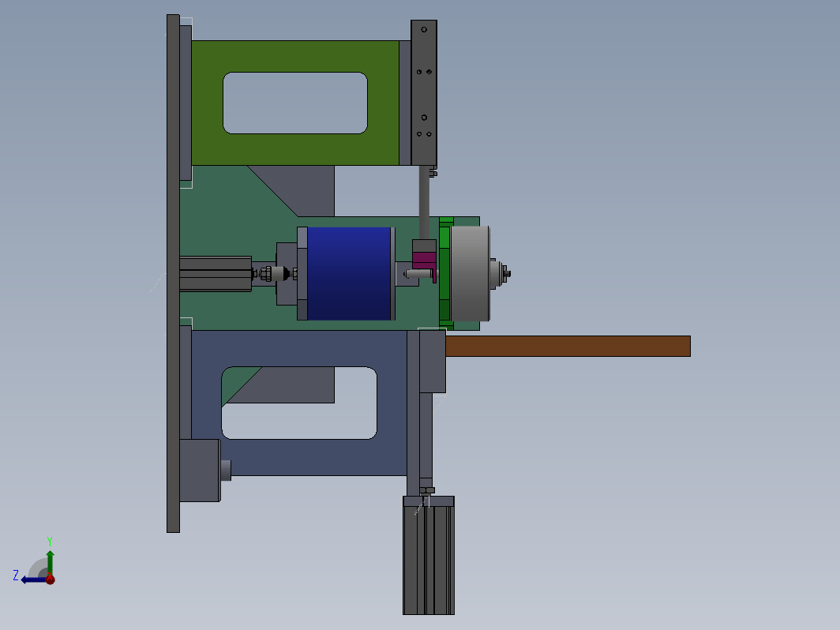Select the gray box at lower left
The image size is (840, 630).
click(x=199, y=471)
